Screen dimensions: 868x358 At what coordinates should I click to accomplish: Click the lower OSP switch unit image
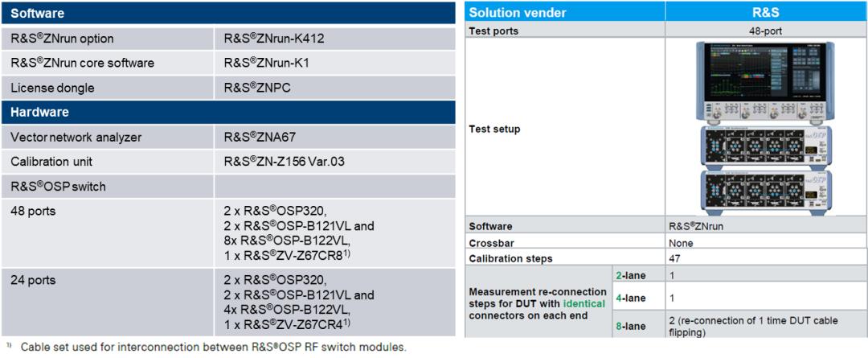[765, 192]
